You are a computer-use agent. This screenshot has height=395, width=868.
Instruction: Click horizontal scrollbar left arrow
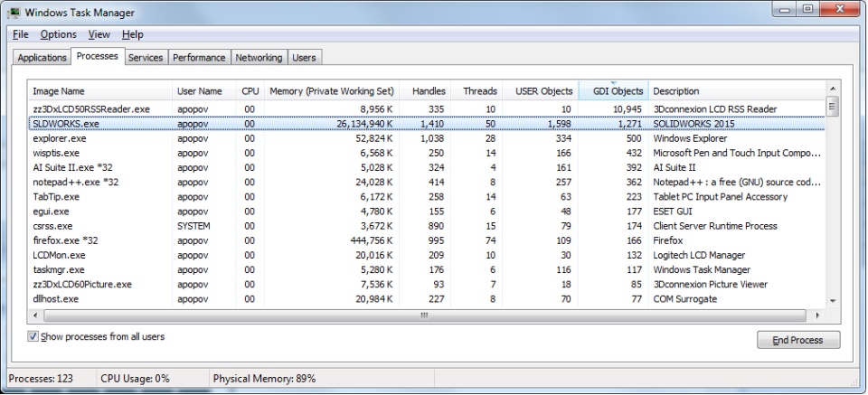point(35,315)
